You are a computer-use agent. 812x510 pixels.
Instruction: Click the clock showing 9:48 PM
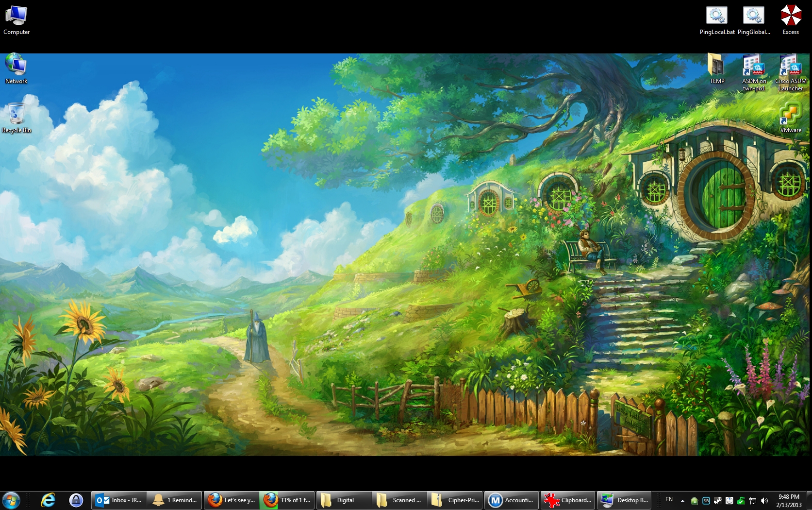tap(789, 501)
